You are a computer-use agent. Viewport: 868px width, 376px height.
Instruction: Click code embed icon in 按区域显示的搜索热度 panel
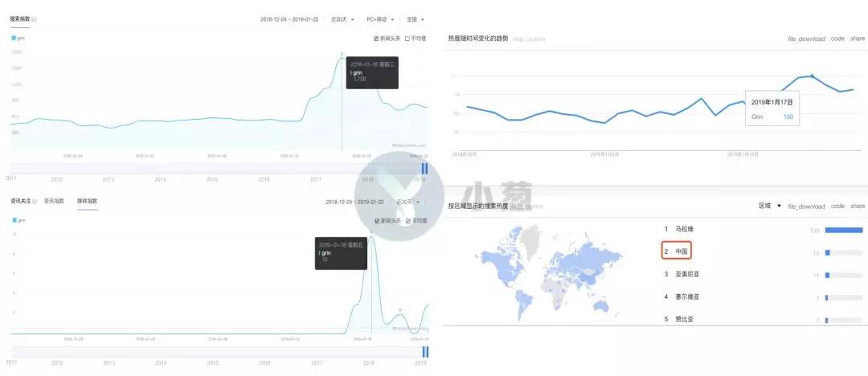[837, 206]
